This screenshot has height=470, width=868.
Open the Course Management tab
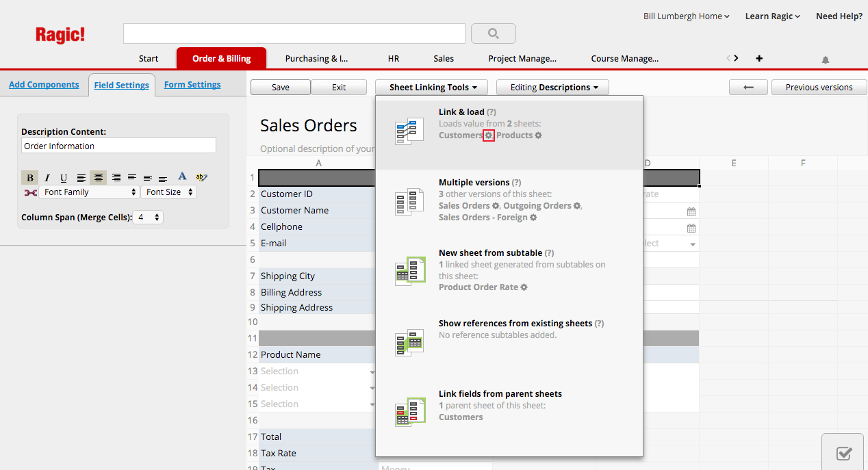coord(625,58)
